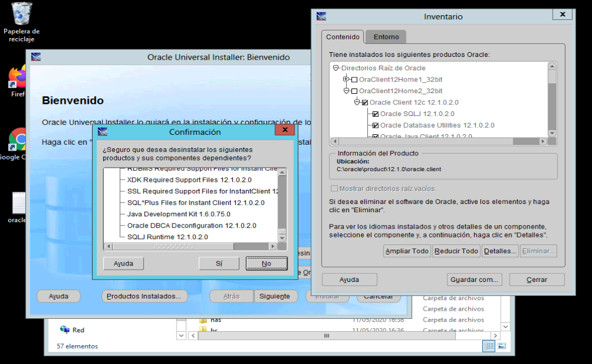Click the Oracle installer title bar icon
The image size is (592, 364).
pyautogui.click(x=36, y=57)
